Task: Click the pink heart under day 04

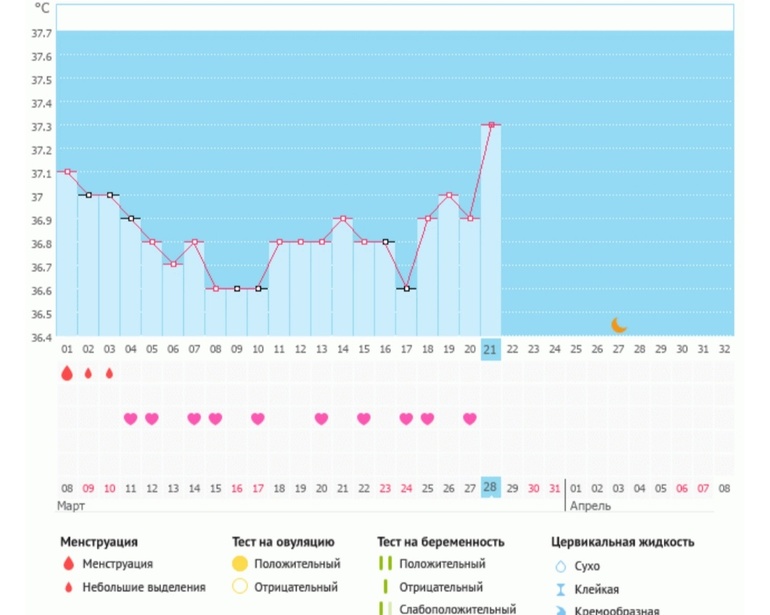Action: (x=130, y=419)
